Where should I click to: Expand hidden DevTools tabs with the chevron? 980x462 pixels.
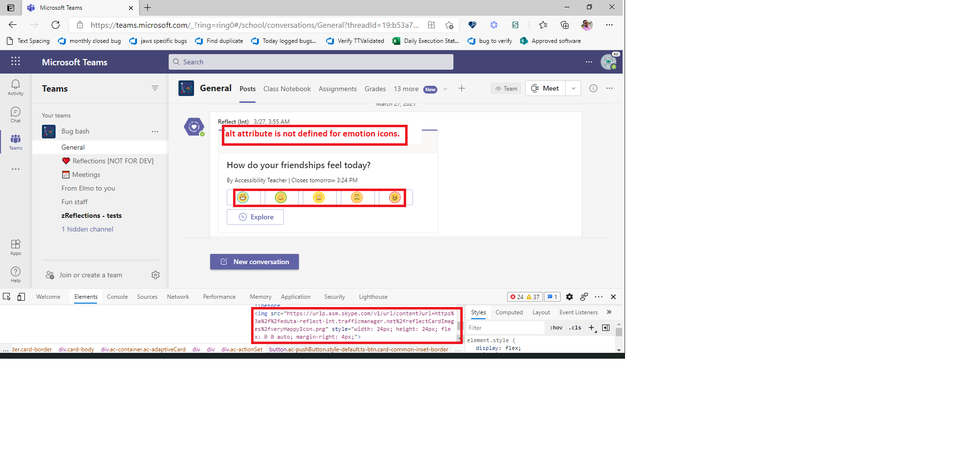[x=609, y=312]
